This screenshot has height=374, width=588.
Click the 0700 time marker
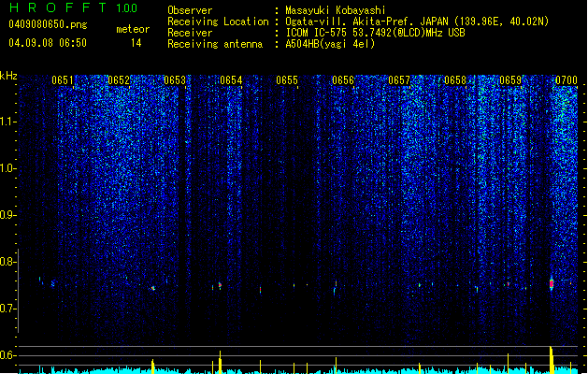click(x=566, y=80)
